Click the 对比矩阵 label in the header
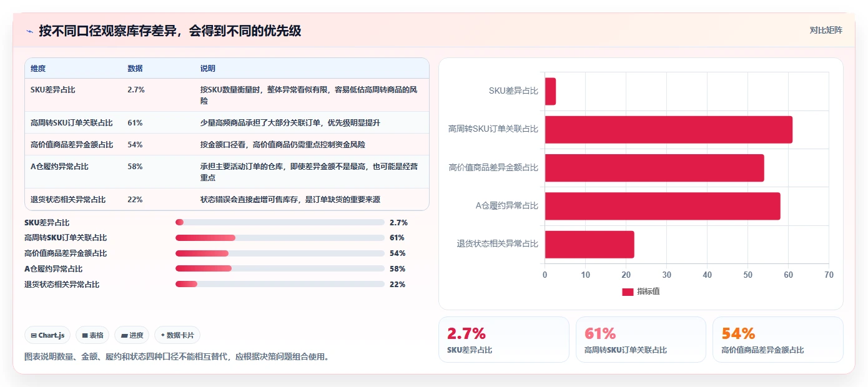 click(826, 30)
